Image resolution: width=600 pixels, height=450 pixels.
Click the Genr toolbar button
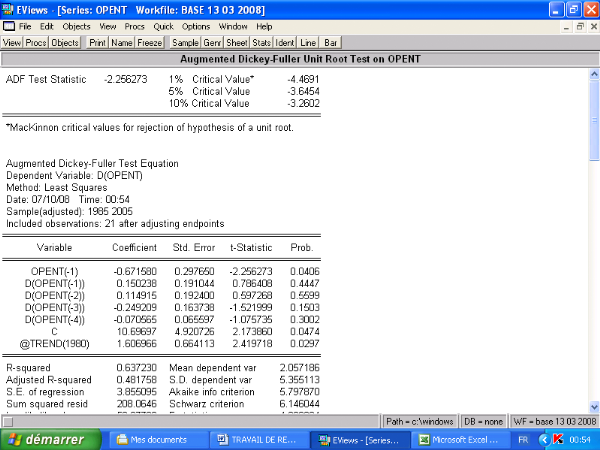[x=213, y=44]
